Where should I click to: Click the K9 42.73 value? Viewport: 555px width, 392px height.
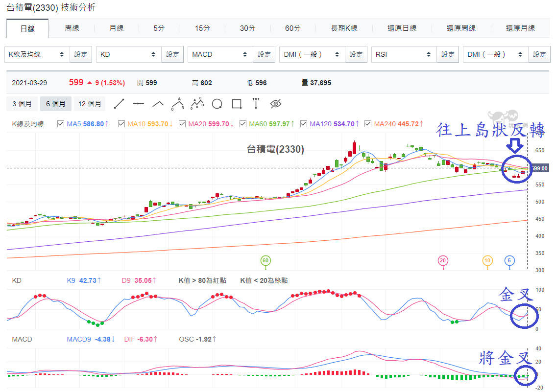click(x=84, y=280)
